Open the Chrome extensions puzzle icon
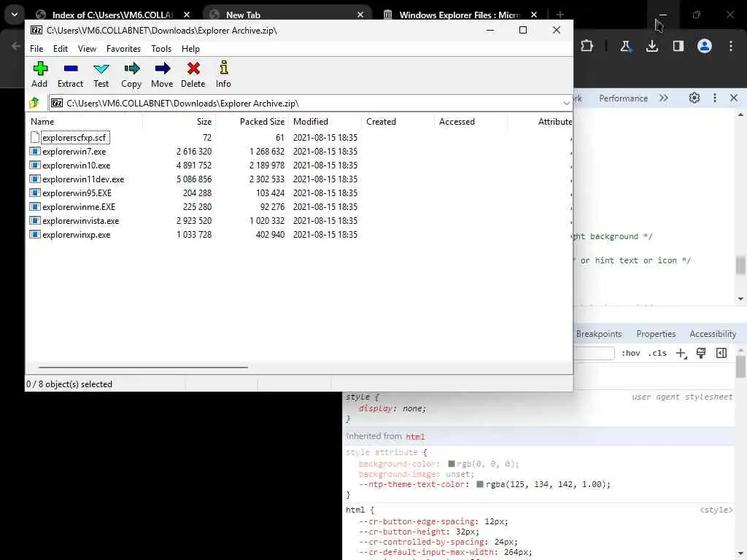Viewport: 747px width, 560px height. tap(587, 46)
